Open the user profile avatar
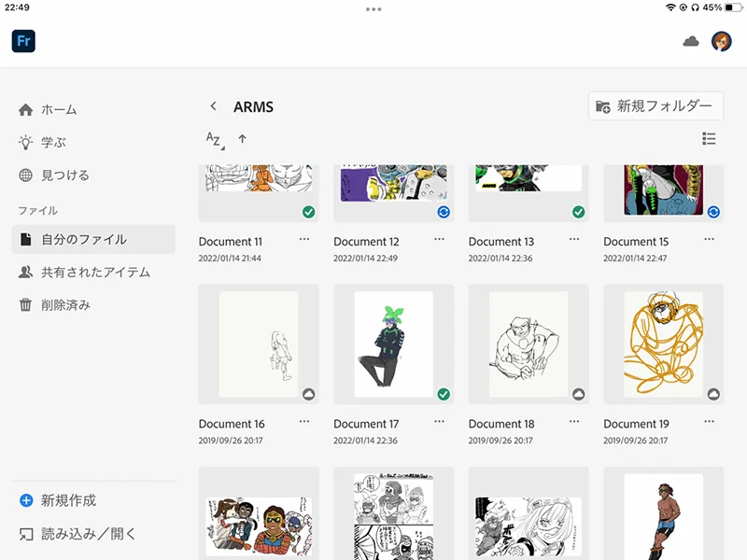 (x=721, y=41)
